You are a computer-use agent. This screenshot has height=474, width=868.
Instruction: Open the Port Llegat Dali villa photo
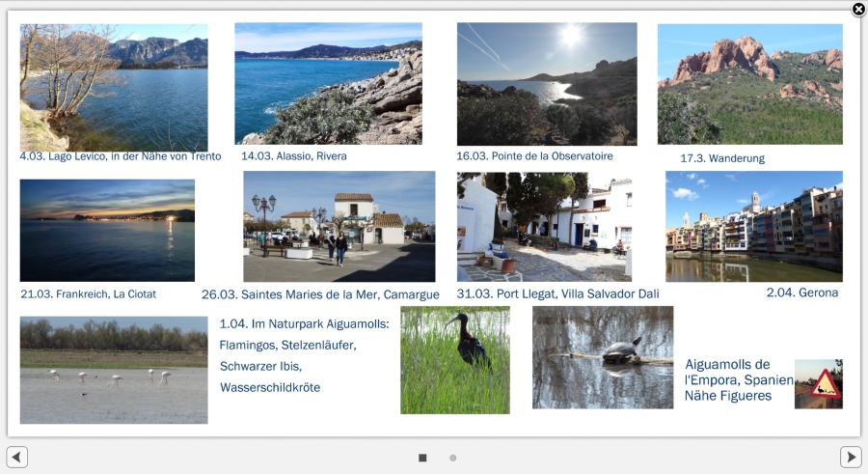544,227
